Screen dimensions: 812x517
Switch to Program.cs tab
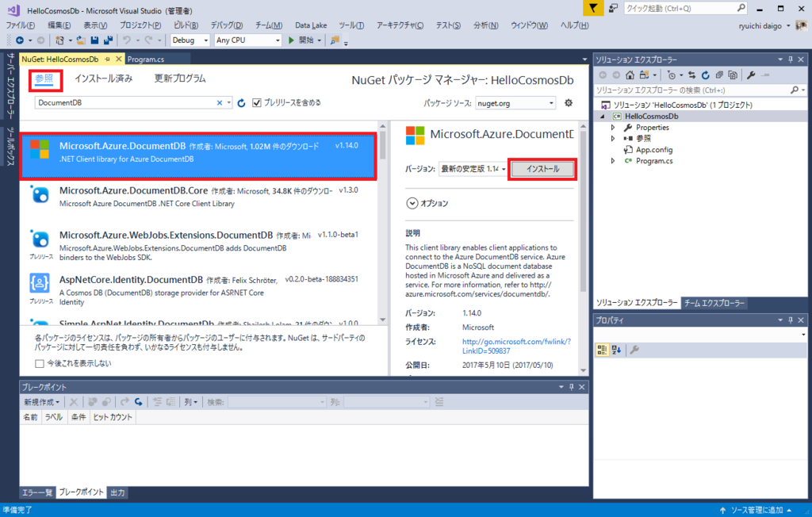[x=146, y=59]
